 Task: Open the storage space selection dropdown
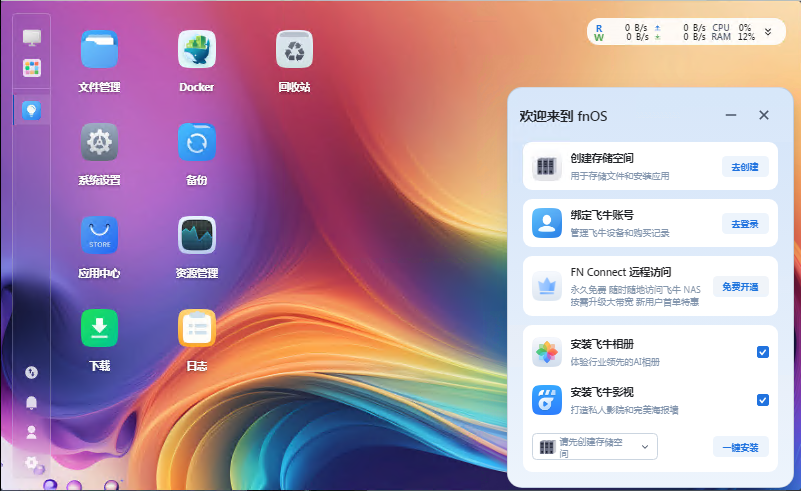pyautogui.click(x=595, y=447)
